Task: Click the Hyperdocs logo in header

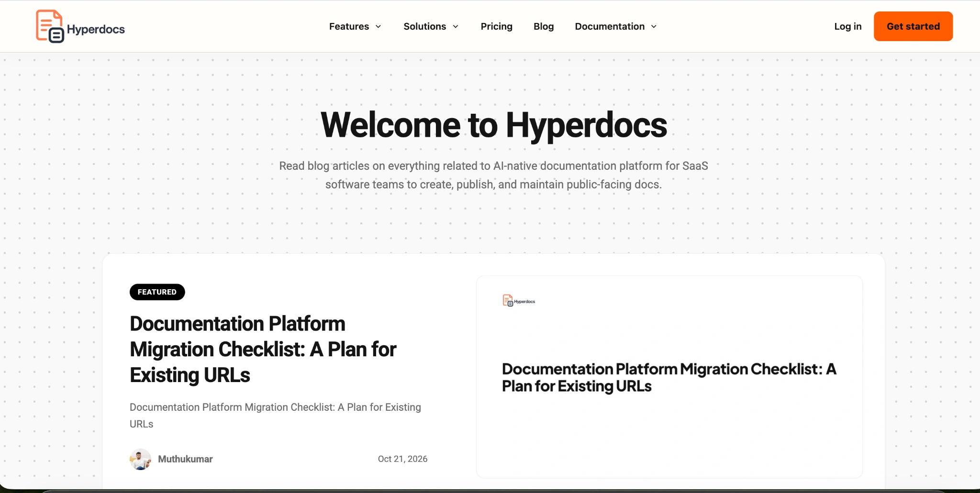Action: 80,26
